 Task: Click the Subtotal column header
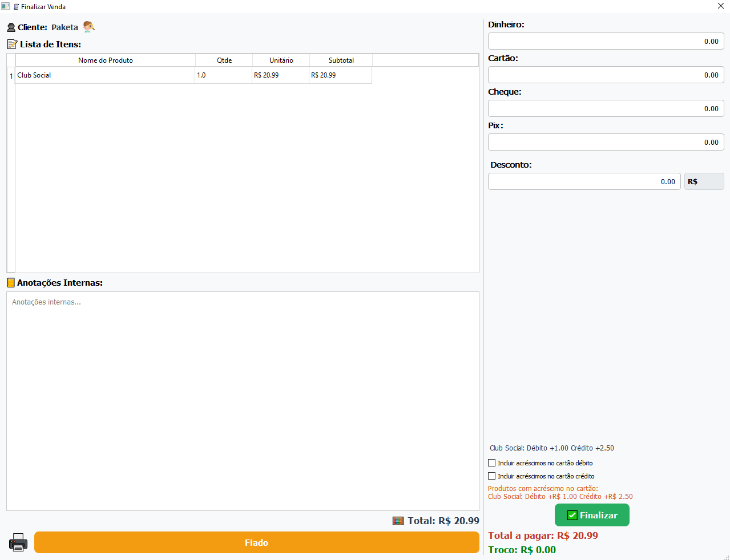pyautogui.click(x=341, y=60)
